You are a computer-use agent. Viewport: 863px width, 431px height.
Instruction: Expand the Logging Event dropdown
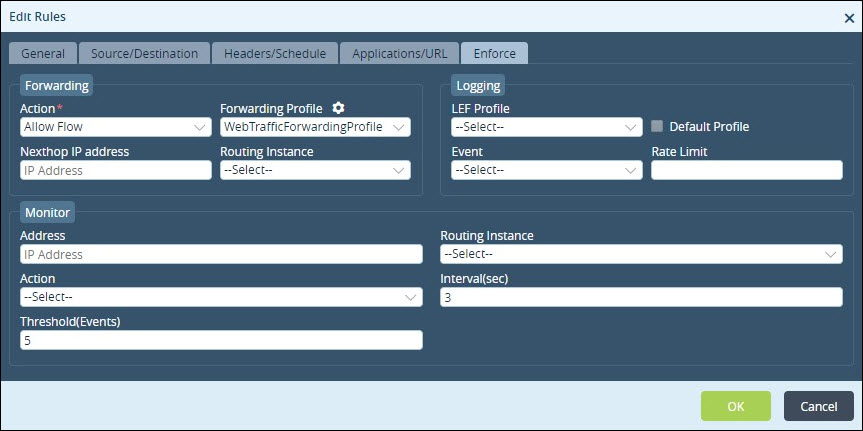(547, 170)
